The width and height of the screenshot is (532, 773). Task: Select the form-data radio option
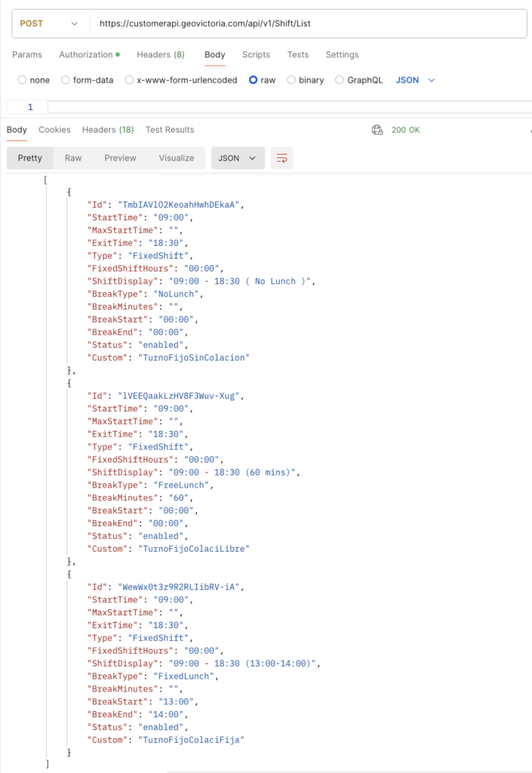tap(66, 80)
